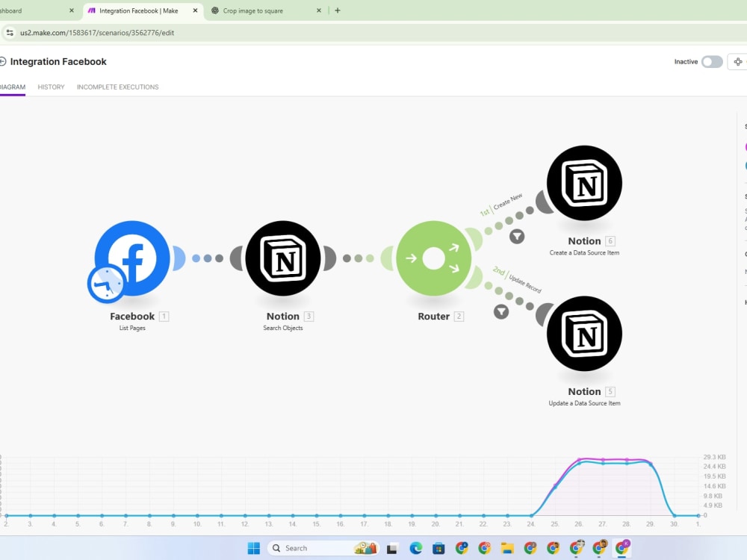The image size is (747, 560).
Task: Open Microsoft Store from taskbar
Action: pyautogui.click(x=438, y=548)
